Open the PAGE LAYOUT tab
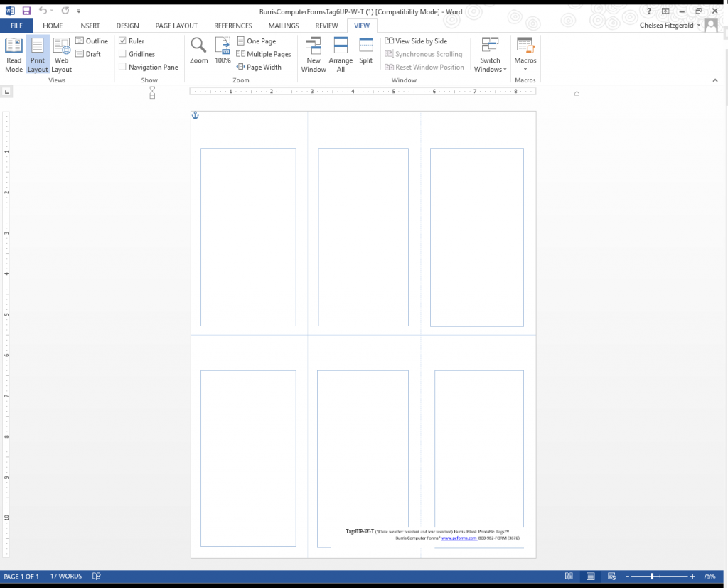 [x=176, y=26]
